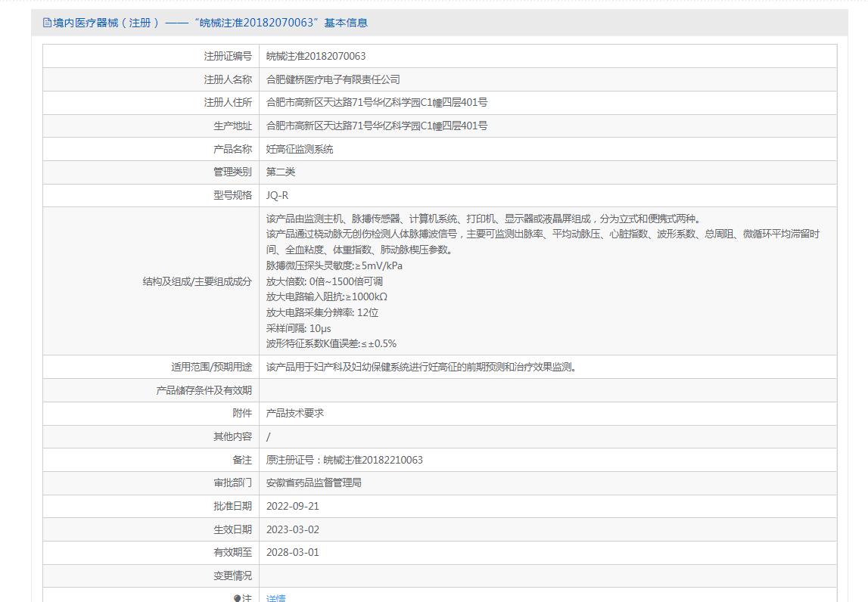Click the 产品技术要求 attachment text

[x=295, y=413]
